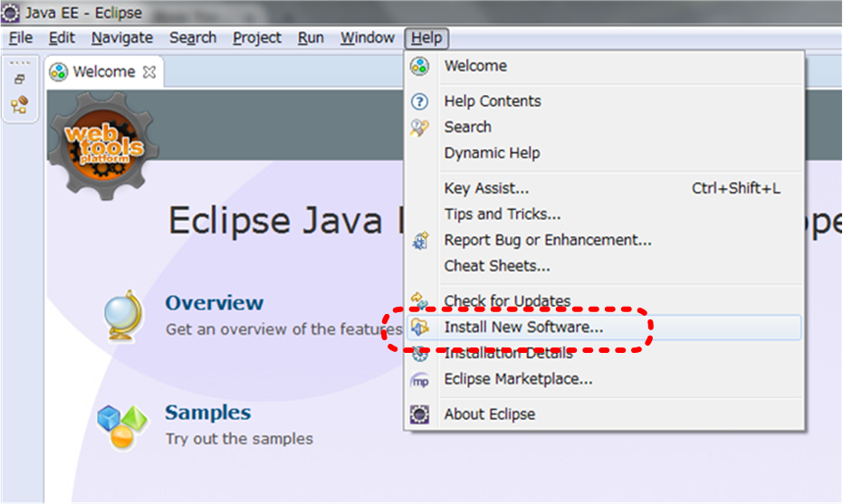Viewport: 843px width, 504px height.
Task: Click the Welcome tab globe icon
Action: pos(59,71)
